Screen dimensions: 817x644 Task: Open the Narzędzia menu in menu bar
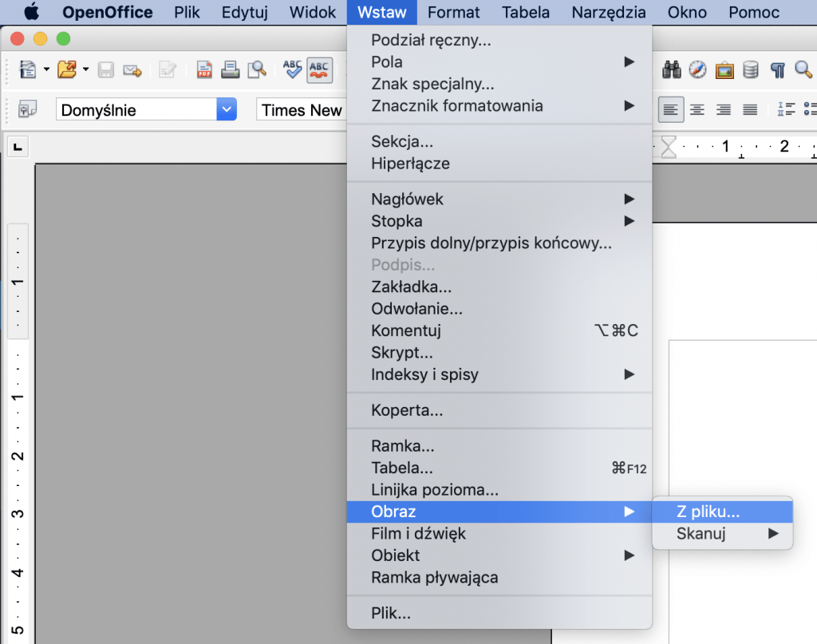609,12
